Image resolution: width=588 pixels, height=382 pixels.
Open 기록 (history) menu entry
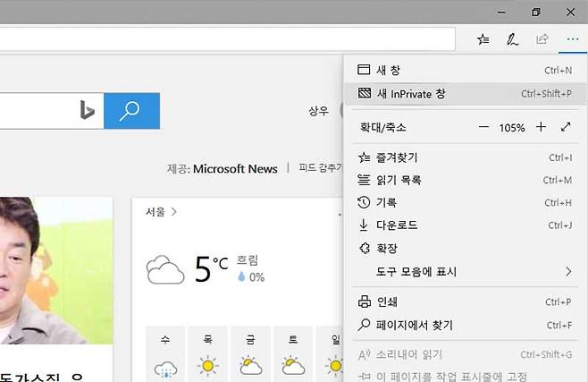465,203
